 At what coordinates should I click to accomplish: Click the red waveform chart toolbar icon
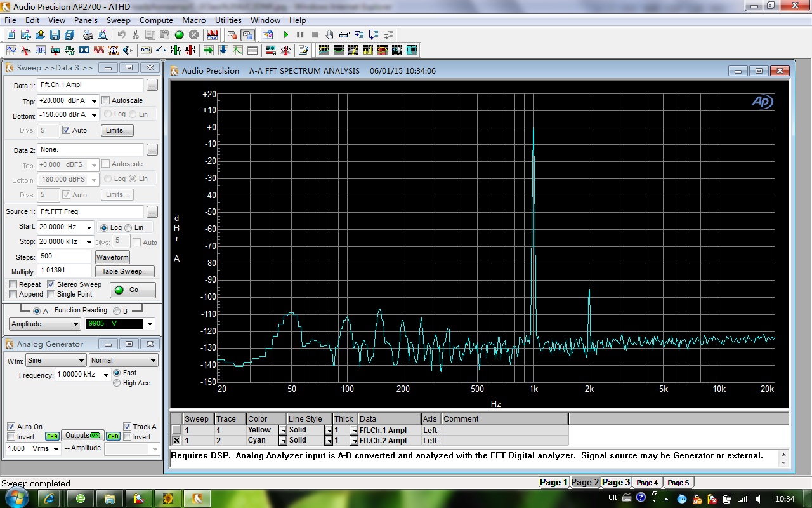pos(212,35)
